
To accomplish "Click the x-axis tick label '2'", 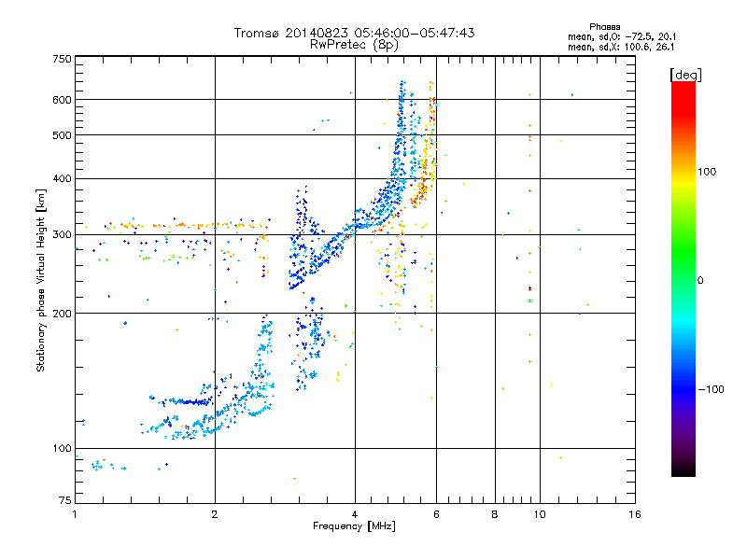I will [x=215, y=514].
